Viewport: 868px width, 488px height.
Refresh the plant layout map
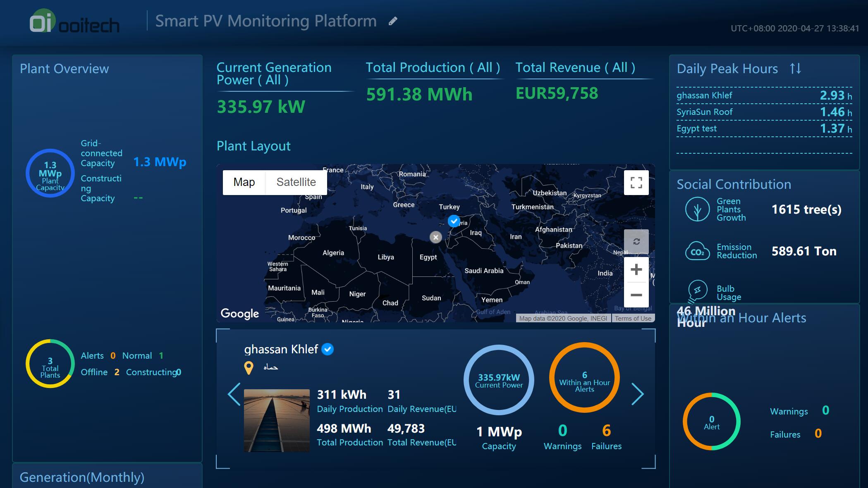click(x=636, y=242)
